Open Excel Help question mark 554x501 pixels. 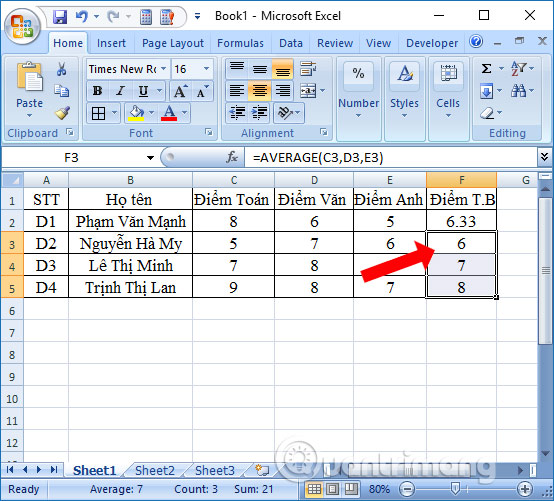pyautogui.click(x=476, y=42)
